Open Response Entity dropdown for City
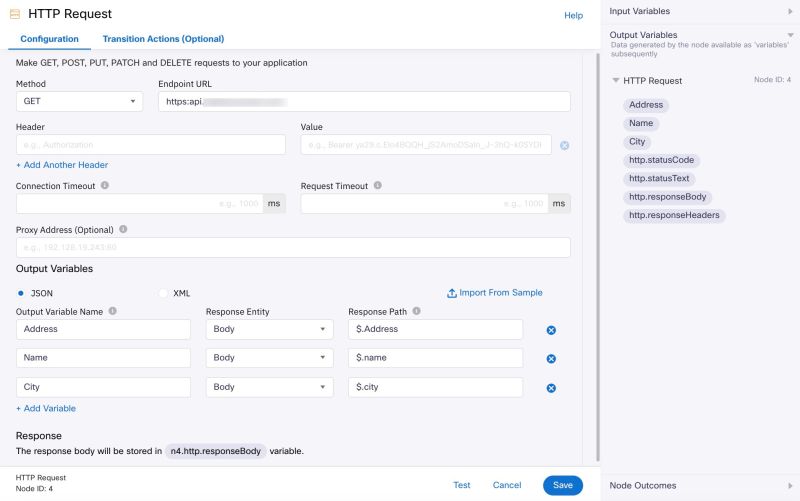This screenshot has width=800, height=501. 269,387
